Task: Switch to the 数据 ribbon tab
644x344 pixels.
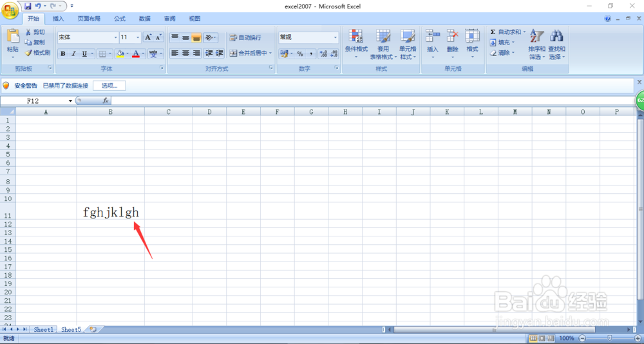Action: (x=144, y=19)
